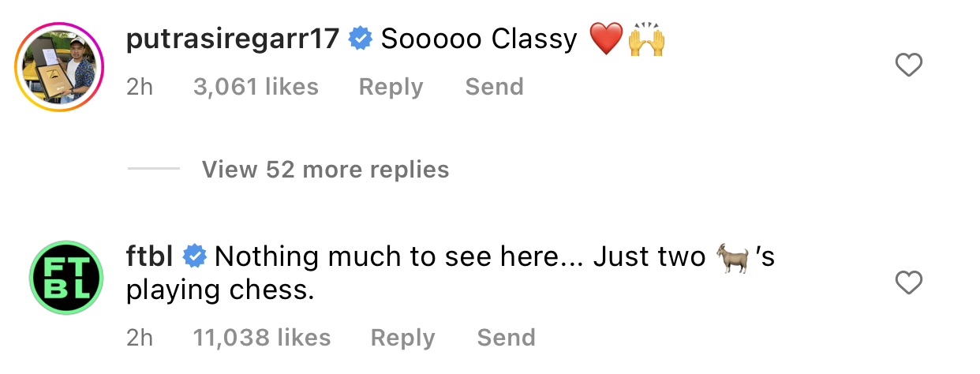980x374 pixels.
Task: Click the verified badge beside putrasiregarr17
Action: (x=361, y=38)
